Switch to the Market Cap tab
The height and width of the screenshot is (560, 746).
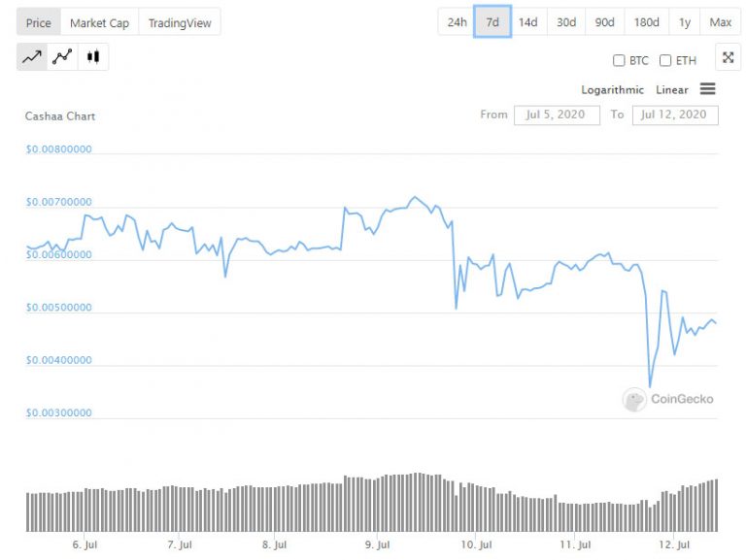pos(99,22)
